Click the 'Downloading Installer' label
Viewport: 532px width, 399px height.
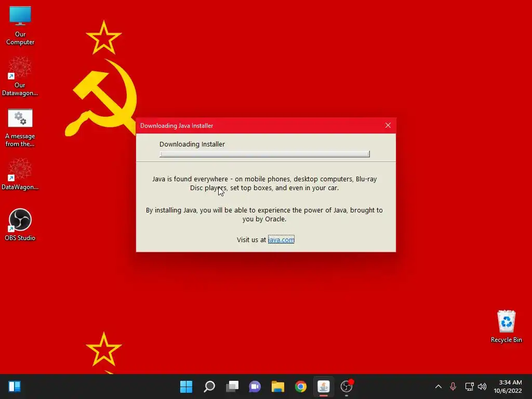pyautogui.click(x=192, y=144)
